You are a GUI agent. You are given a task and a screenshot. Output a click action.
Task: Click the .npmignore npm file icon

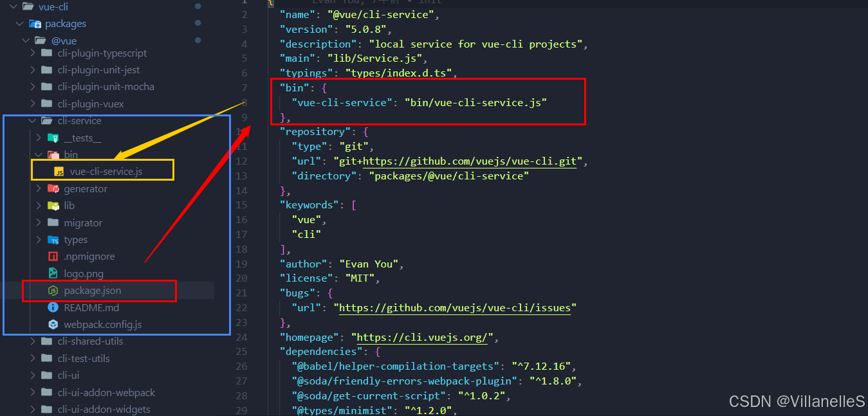pos(53,257)
